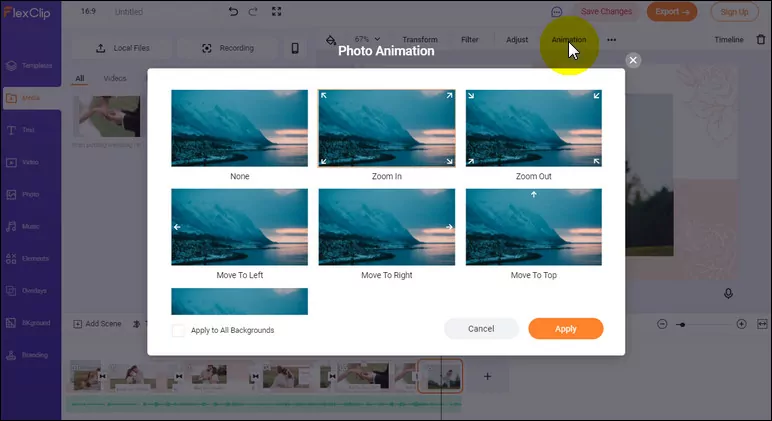Select the All media tab
Viewport: 772px width, 421px height.
pos(80,78)
